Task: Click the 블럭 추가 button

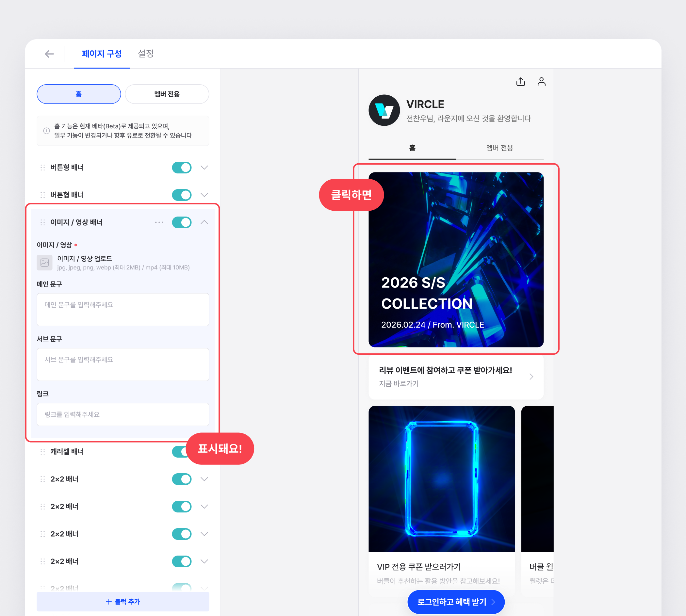Action: pos(123,601)
